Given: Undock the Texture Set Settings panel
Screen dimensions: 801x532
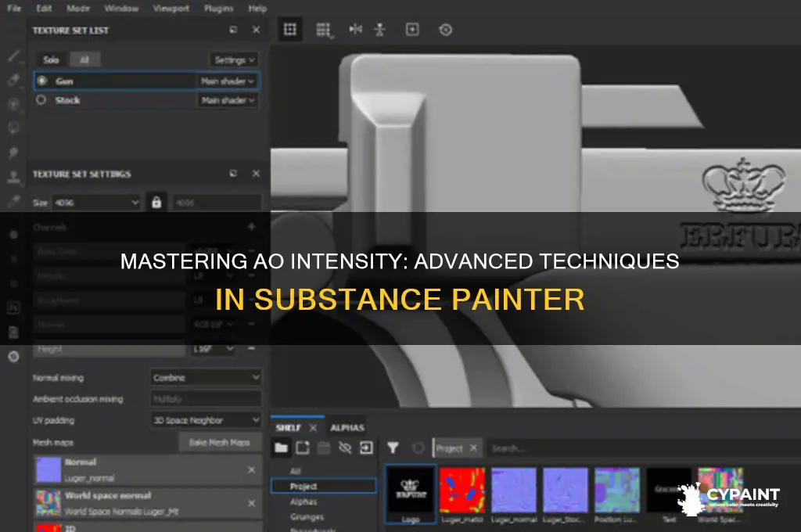Looking at the screenshot, I should click(x=233, y=174).
